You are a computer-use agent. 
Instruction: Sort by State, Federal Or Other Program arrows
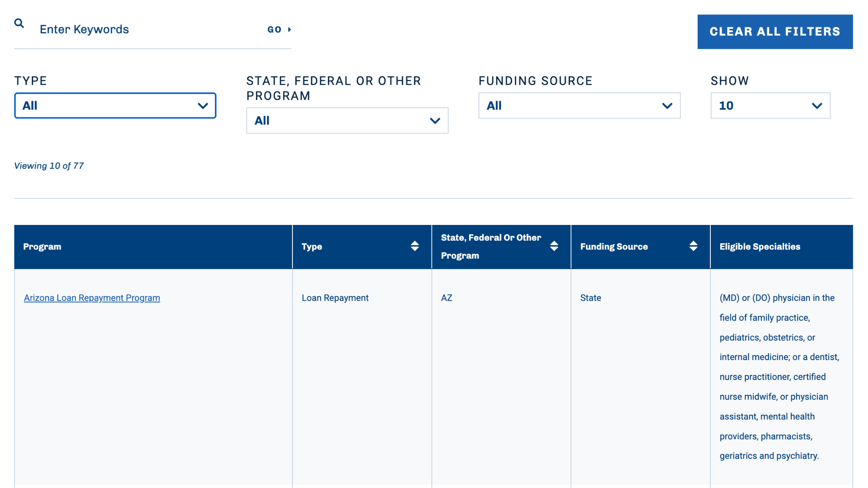[x=554, y=246]
